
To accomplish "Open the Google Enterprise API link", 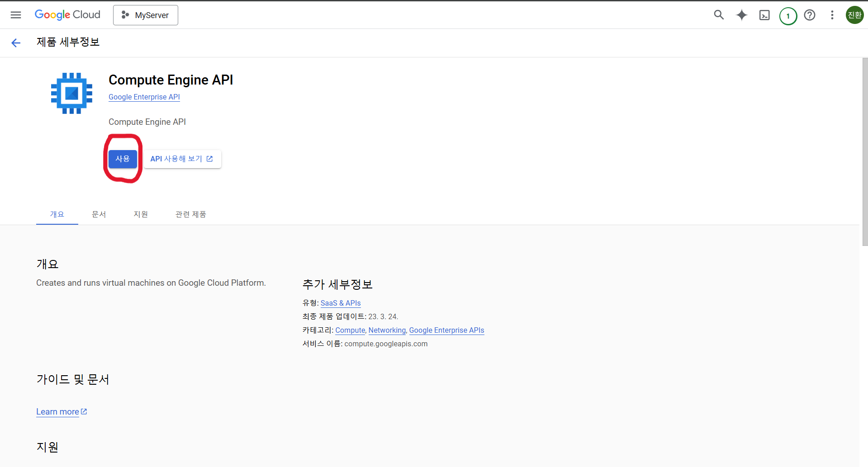I will [x=144, y=97].
